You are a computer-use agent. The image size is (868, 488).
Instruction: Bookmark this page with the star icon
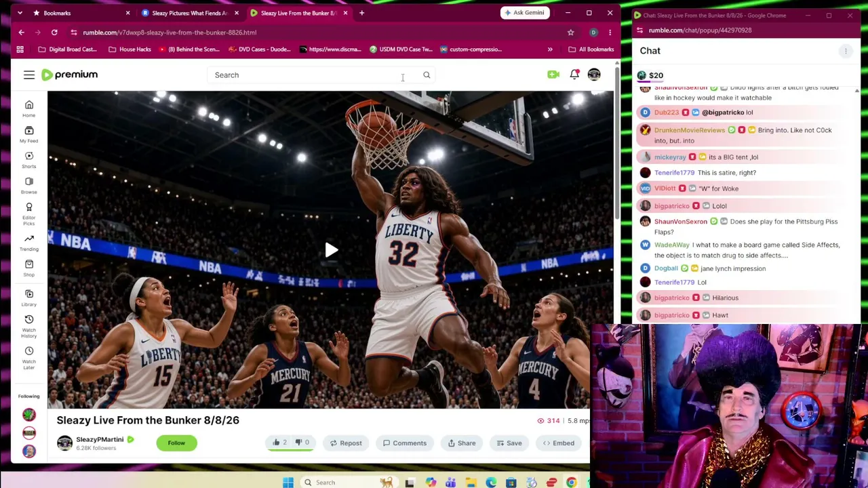pos(570,33)
